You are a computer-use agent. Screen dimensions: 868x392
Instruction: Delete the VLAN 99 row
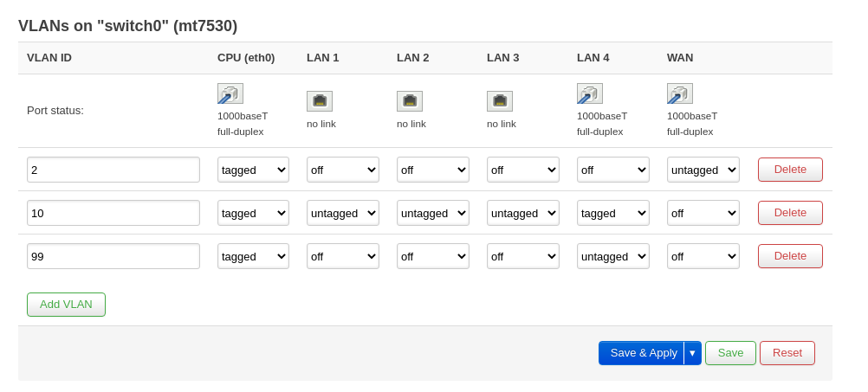pyautogui.click(x=790, y=256)
